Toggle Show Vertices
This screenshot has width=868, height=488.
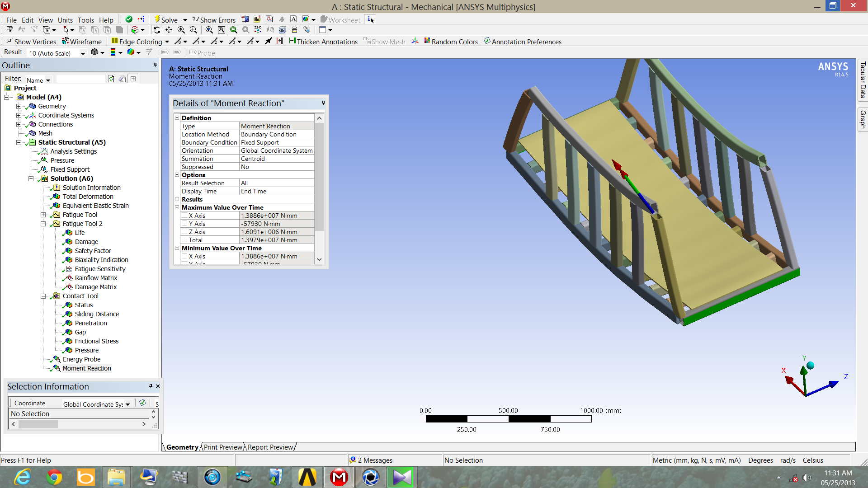[x=31, y=41]
